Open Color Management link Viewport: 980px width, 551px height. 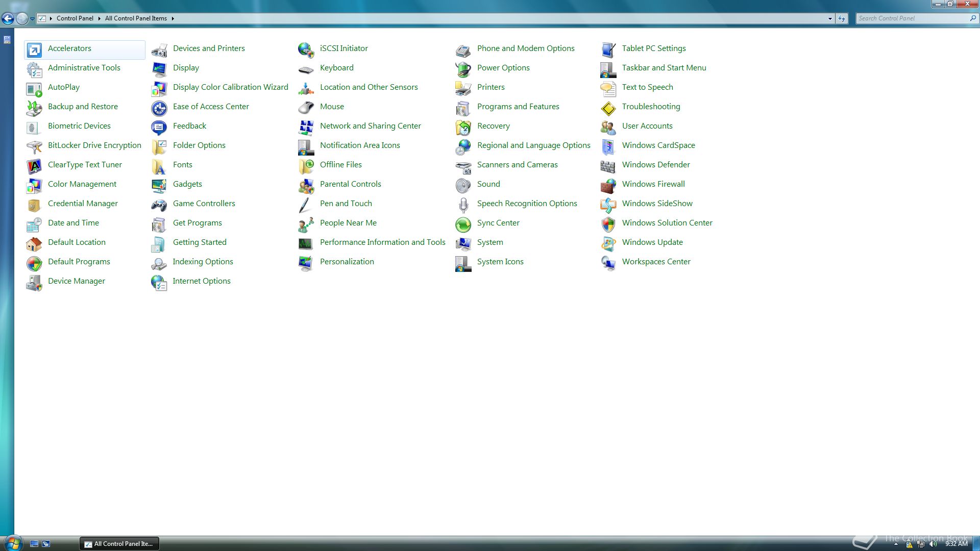point(82,184)
